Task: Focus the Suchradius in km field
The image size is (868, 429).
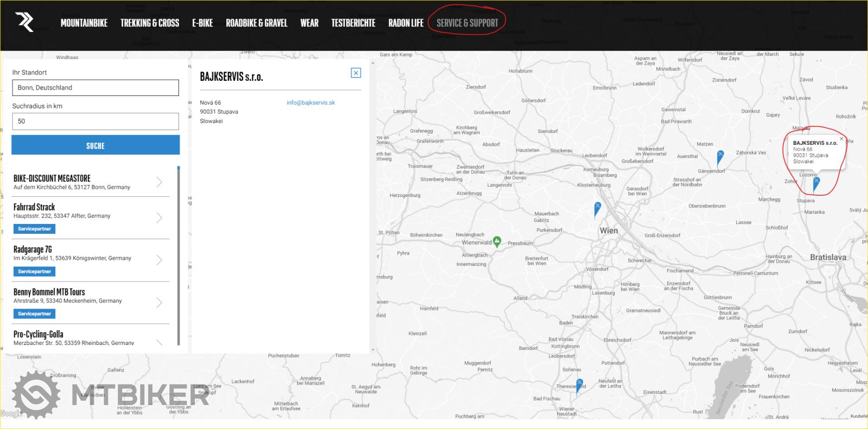Action: (x=95, y=121)
